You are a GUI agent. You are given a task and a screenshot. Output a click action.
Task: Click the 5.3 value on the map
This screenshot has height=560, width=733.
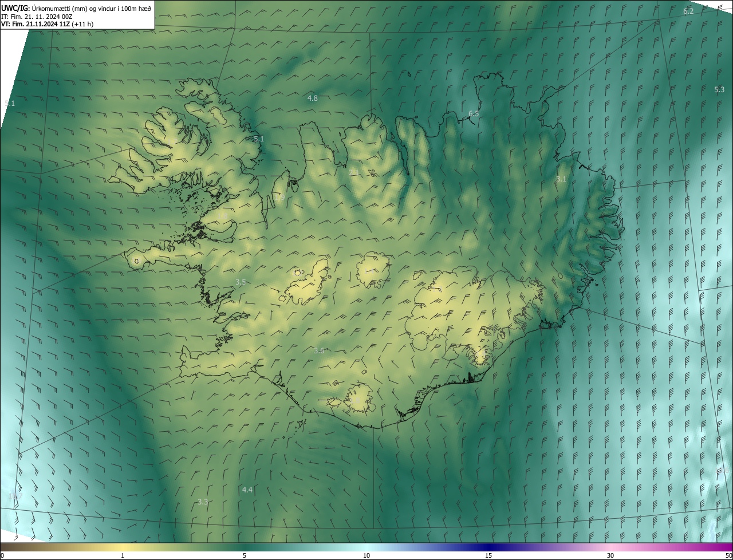pyautogui.click(x=719, y=89)
